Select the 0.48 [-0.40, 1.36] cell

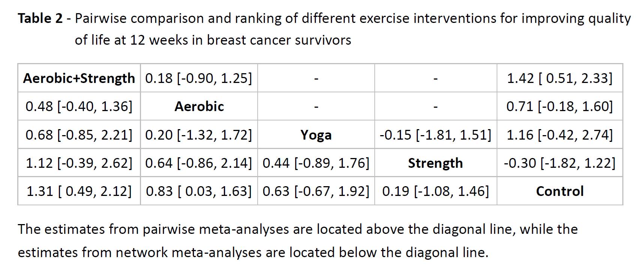pos(79,107)
